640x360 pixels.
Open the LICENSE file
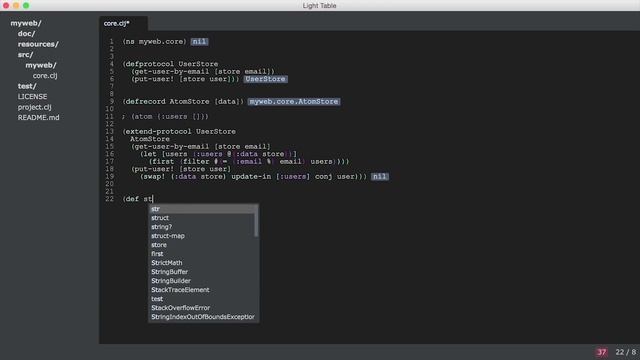pyautogui.click(x=32, y=97)
